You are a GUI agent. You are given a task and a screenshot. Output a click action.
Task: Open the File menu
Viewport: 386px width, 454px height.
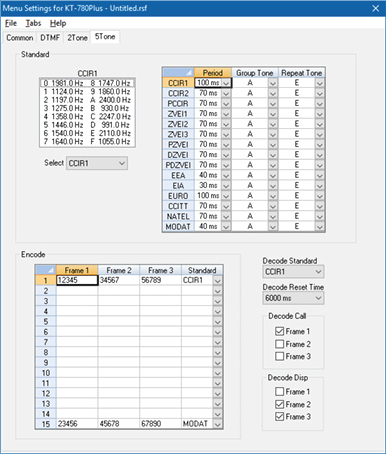[x=11, y=23]
